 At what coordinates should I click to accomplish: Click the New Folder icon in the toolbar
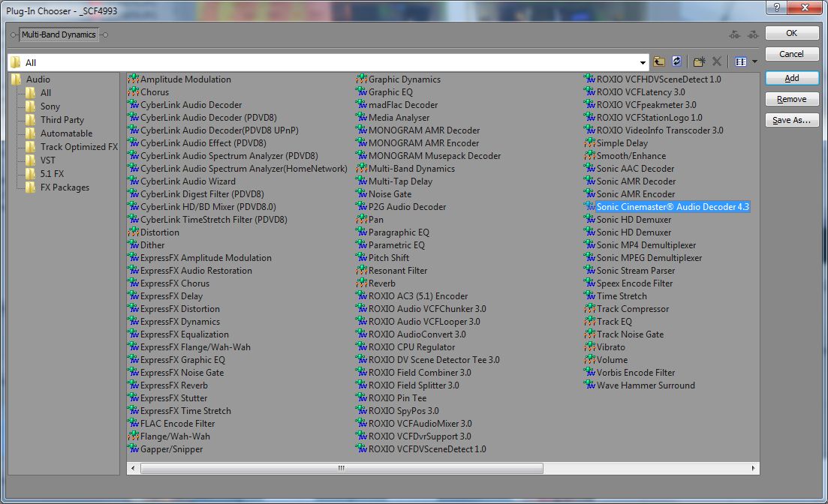click(699, 62)
